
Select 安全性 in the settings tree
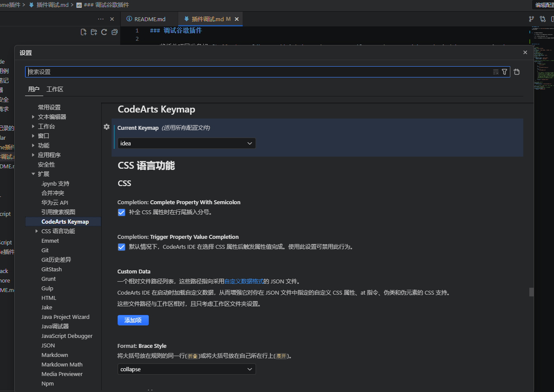click(46, 164)
